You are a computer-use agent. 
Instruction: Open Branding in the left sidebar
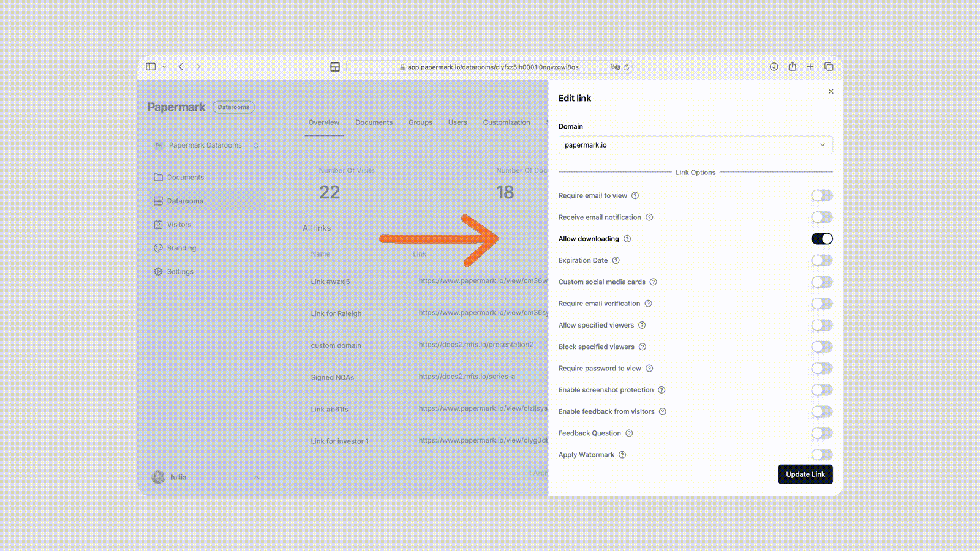click(x=206, y=248)
